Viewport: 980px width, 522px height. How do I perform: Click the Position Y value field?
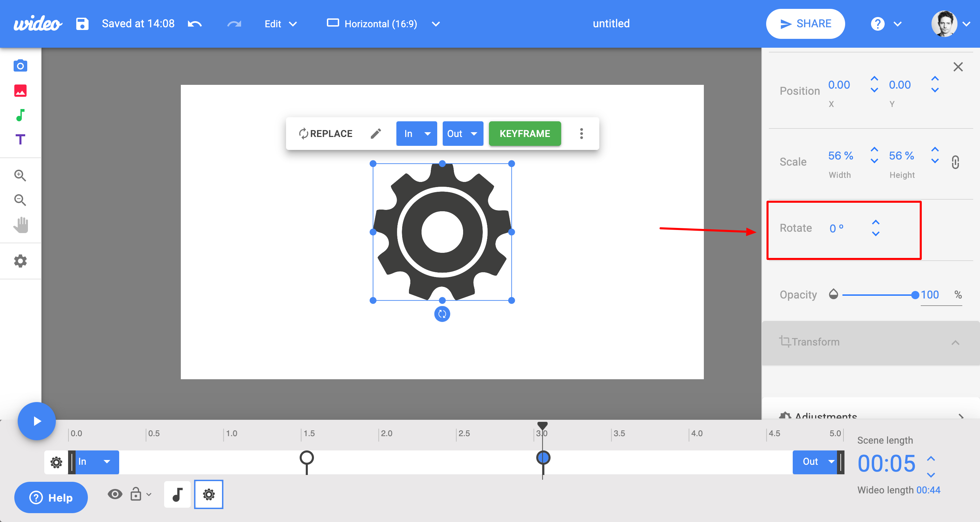[x=900, y=85]
